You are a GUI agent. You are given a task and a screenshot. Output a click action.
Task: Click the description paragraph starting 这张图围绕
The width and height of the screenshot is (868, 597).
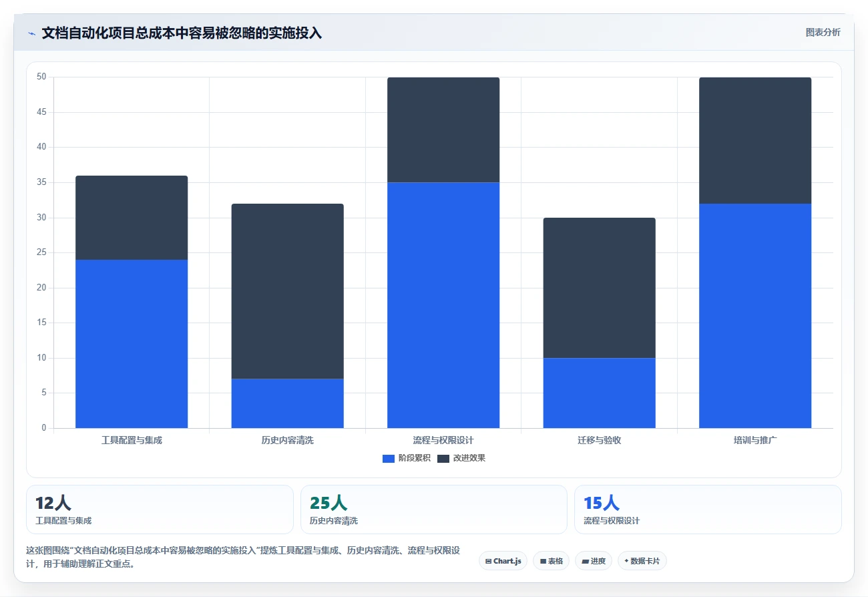pyautogui.click(x=242, y=557)
